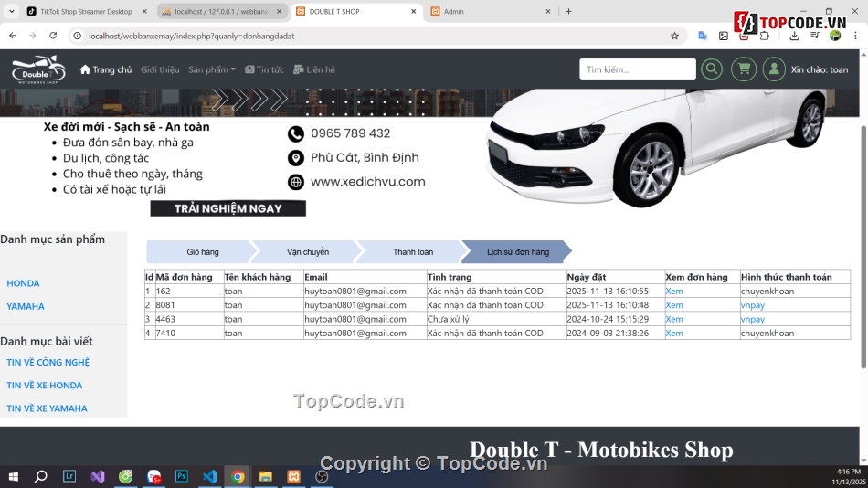Open the shopping cart icon

pyautogui.click(x=744, y=69)
